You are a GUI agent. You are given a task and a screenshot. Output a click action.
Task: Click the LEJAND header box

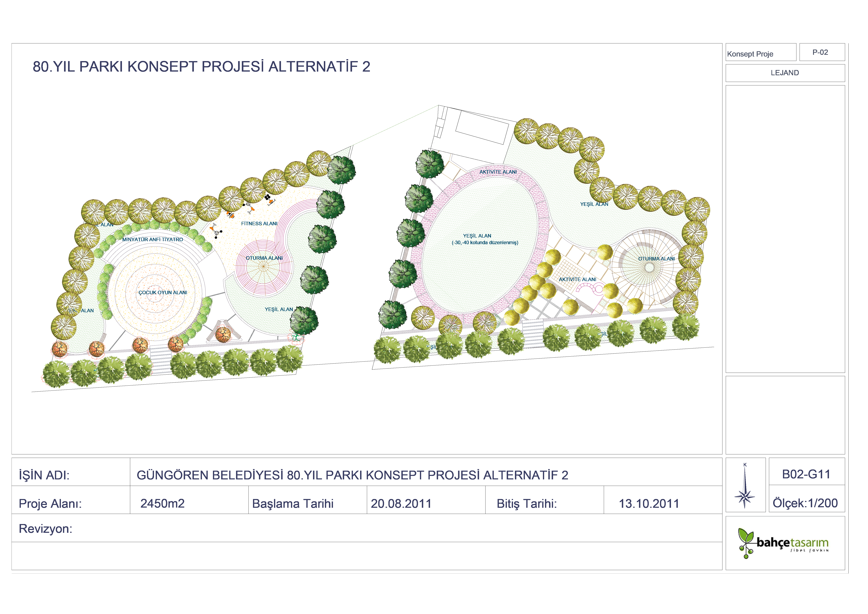coord(785,73)
